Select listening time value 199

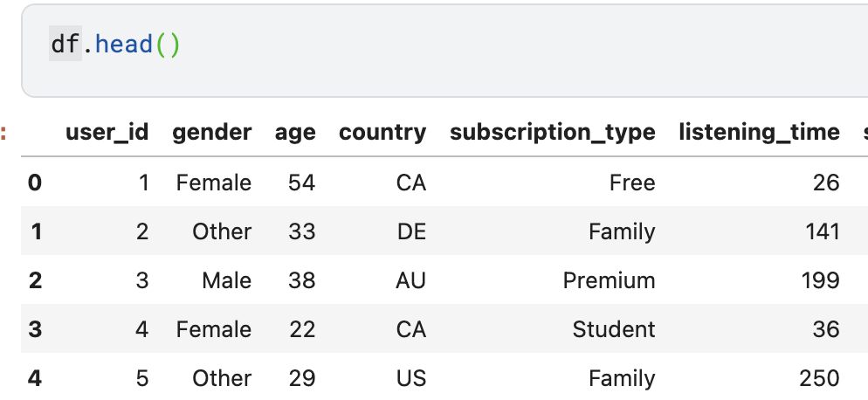(x=819, y=280)
